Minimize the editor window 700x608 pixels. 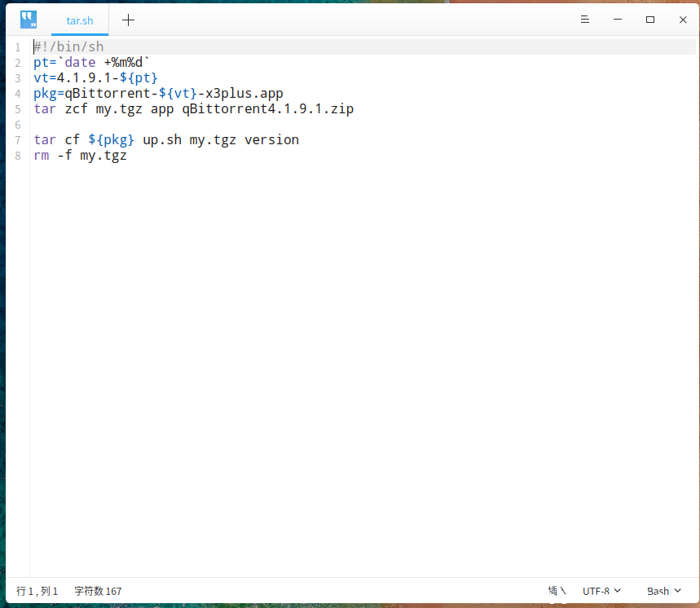tap(618, 20)
